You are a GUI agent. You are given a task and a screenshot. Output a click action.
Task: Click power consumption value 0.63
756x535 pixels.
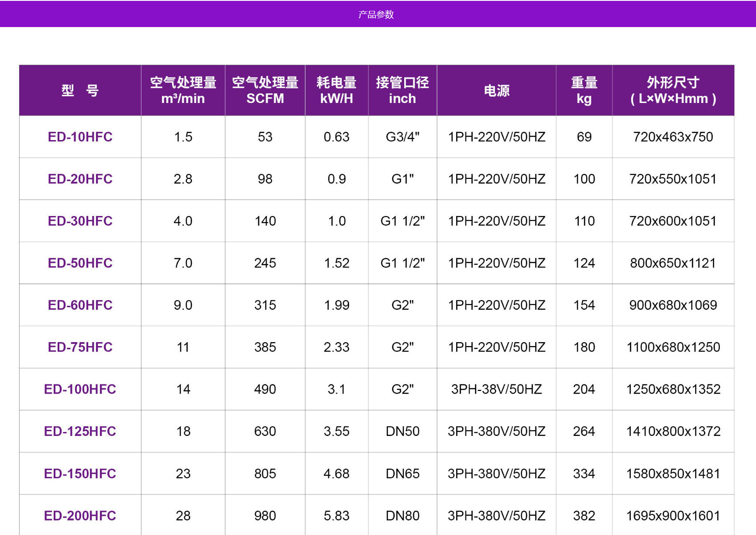point(337,137)
